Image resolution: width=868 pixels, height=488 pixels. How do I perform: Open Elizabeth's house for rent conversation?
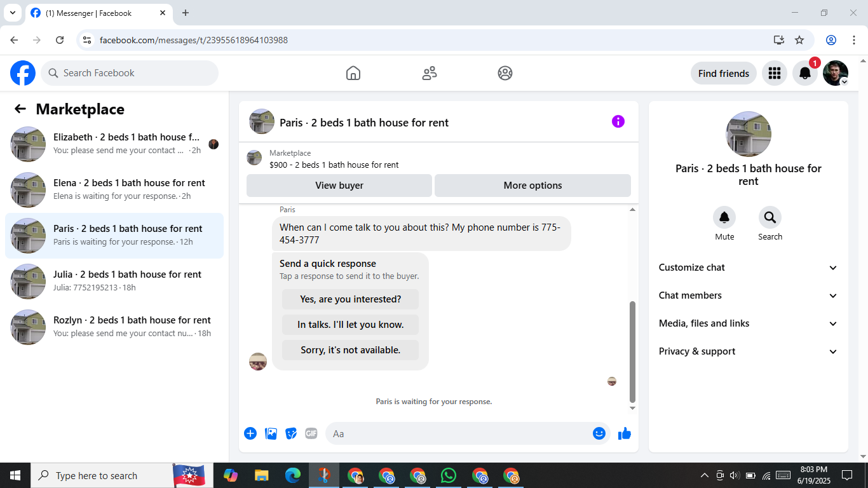[114, 144]
